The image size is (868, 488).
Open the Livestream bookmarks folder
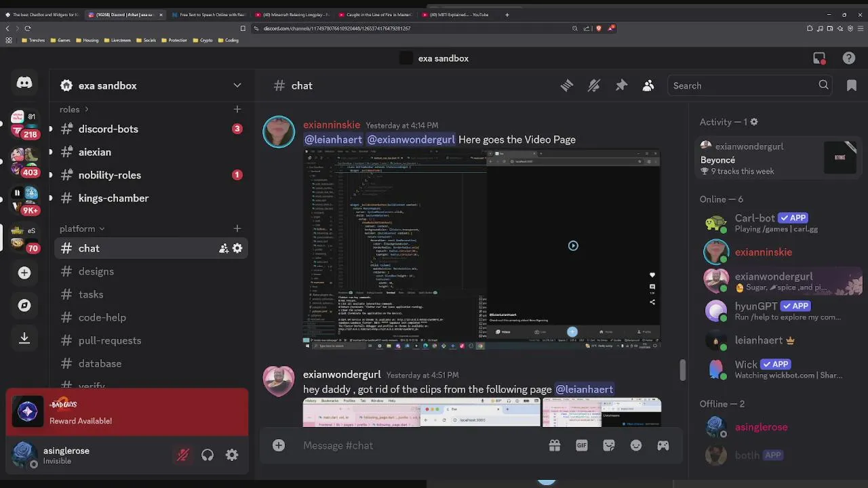point(117,40)
